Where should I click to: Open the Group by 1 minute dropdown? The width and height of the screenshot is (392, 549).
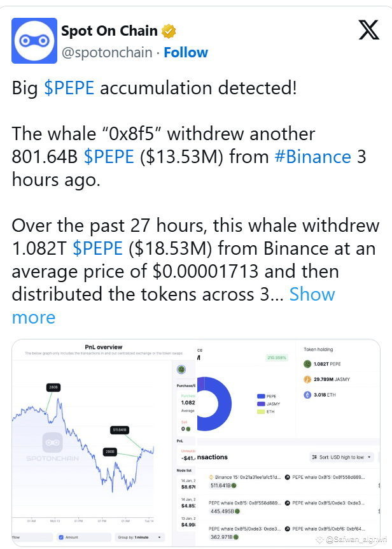139,537
